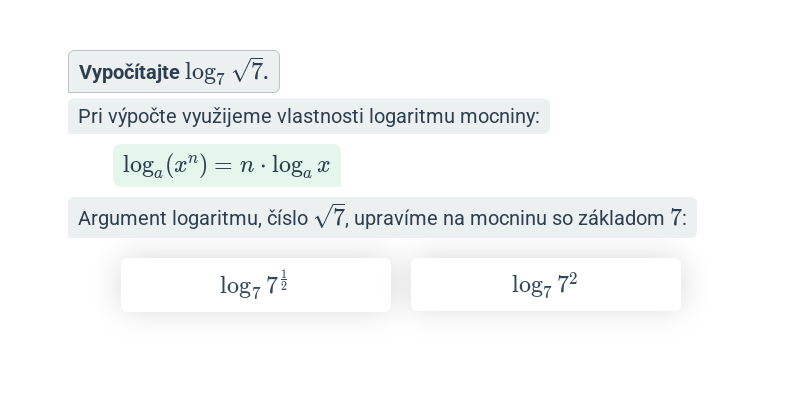800x400 pixels.
Task: Click the question box starting with Vypočítajte
Action: coord(174,71)
